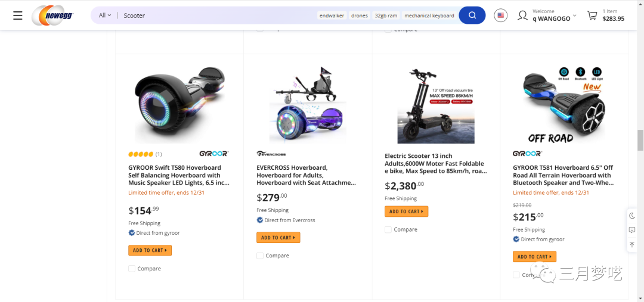Image resolution: width=644 pixels, height=302 pixels.
Task: Click the back-to-top arrow icon
Action: 632,244
